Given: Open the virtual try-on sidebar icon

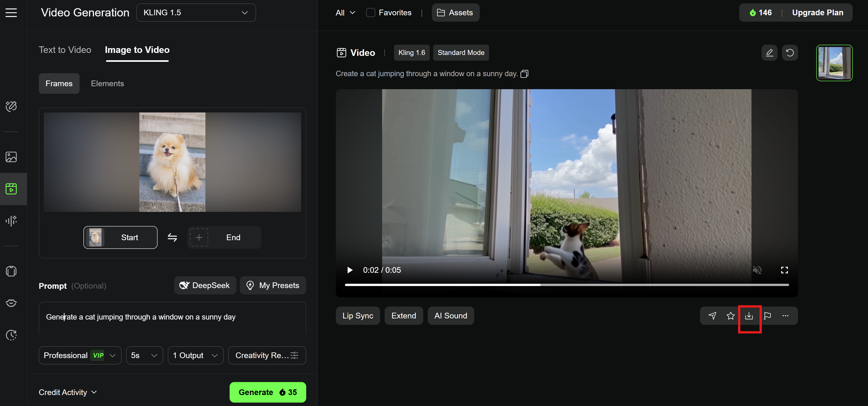Looking at the screenshot, I should [x=11, y=271].
